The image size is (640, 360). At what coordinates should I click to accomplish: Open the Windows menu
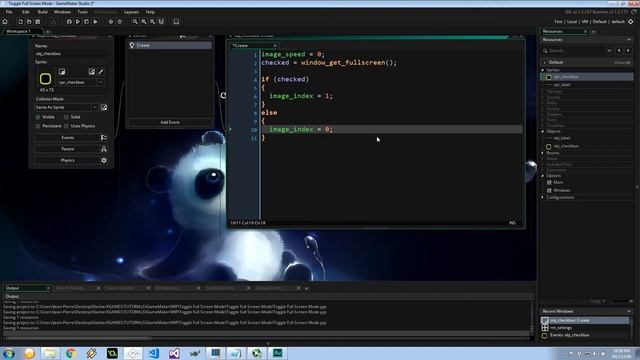pyautogui.click(x=62, y=12)
